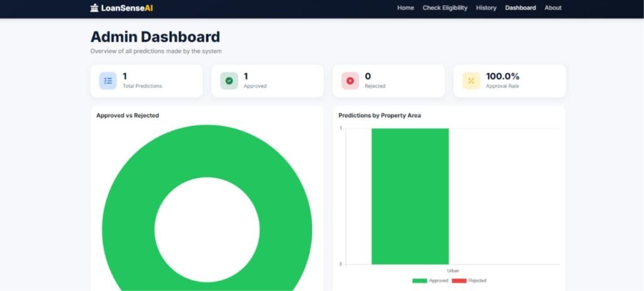Open the Home page
Image resolution: width=644 pixels, height=291 pixels.
pyautogui.click(x=406, y=8)
